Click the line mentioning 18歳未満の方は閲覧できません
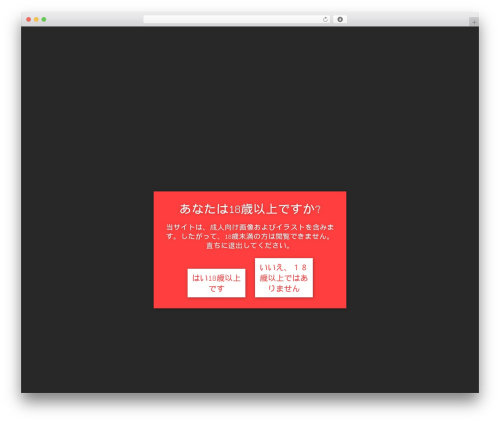This screenshot has height=423, width=500. coord(250,236)
